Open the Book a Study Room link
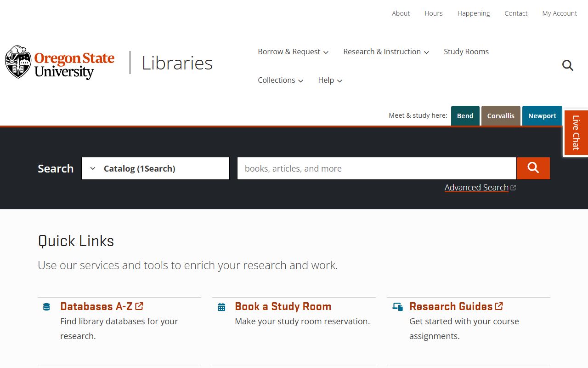 (283, 306)
